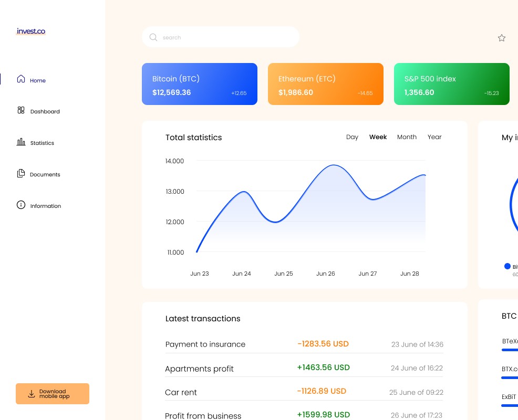Select the Car rent transaction
This screenshot has height=420, width=518.
point(304,392)
